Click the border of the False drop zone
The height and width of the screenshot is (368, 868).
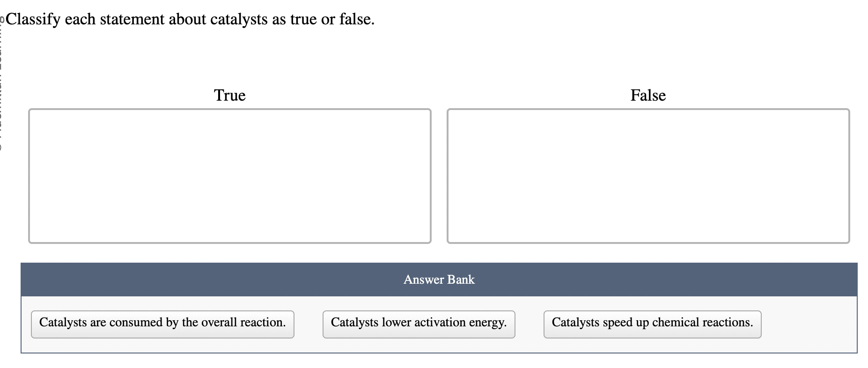point(648,110)
